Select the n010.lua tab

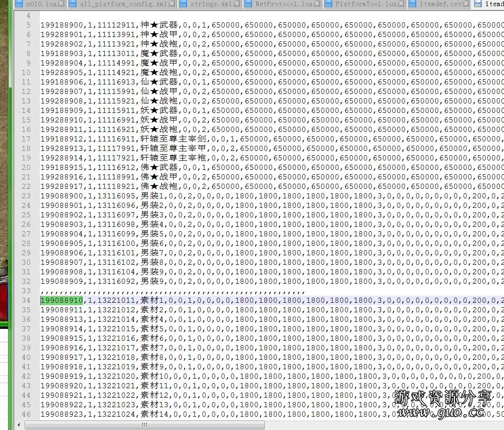point(41,4)
